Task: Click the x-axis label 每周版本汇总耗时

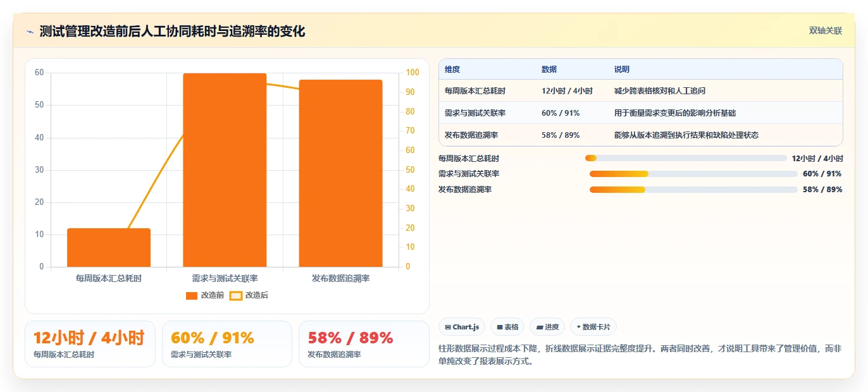Action: (109, 278)
